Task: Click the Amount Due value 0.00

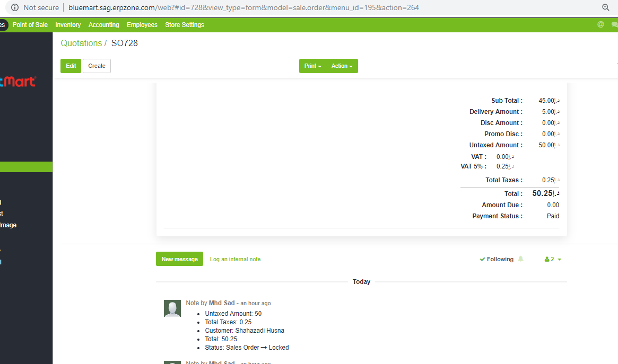Action: (x=553, y=205)
